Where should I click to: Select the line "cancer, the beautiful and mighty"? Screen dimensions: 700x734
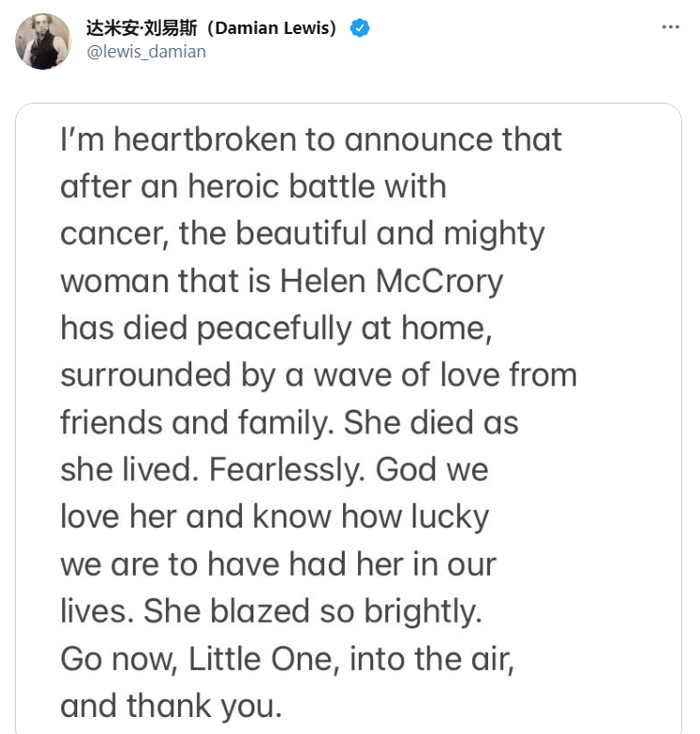(302, 234)
